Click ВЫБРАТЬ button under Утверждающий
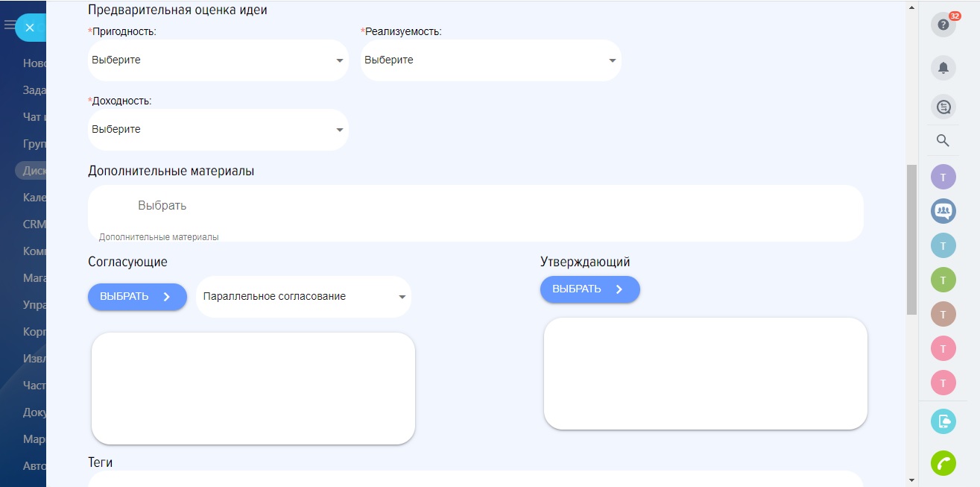Image resolution: width=980 pixels, height=487 pixels. point(589,289)
